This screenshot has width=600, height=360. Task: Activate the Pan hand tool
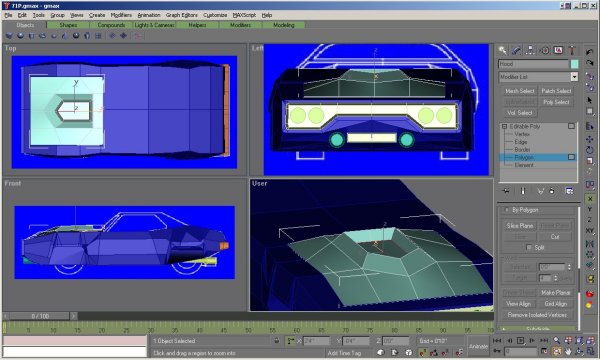click(x=568, y=351)
